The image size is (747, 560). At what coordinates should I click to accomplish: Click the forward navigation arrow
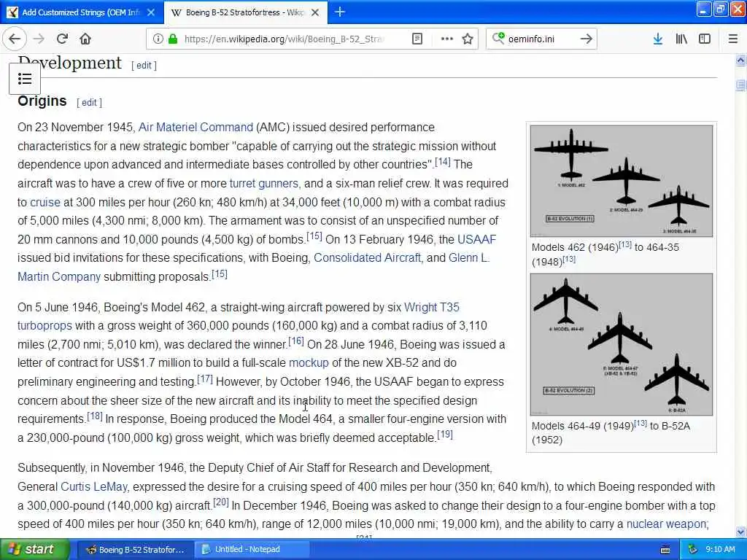pyautogui.click(x=39, y=39)
